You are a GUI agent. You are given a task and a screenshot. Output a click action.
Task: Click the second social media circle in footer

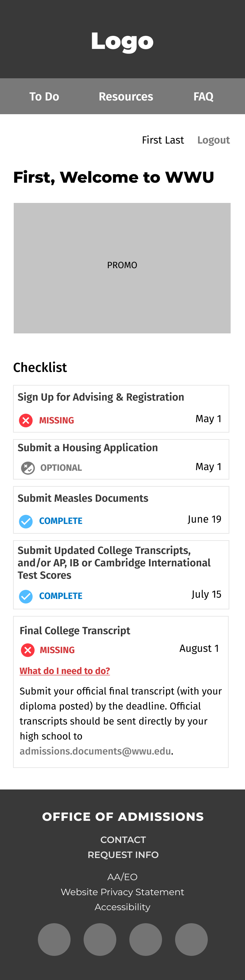pos(100,939)
